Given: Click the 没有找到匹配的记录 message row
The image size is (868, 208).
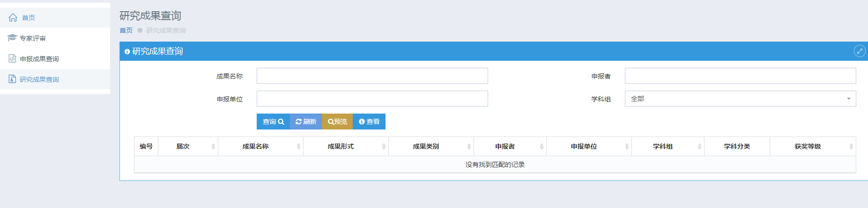Looking at the screenshot, I should coord(495,165).
